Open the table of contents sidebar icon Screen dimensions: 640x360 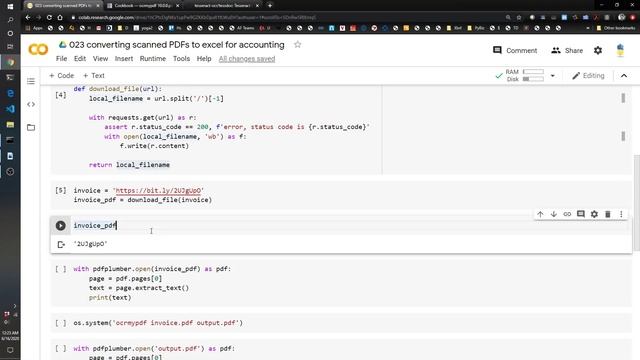(x=31, y=81)
